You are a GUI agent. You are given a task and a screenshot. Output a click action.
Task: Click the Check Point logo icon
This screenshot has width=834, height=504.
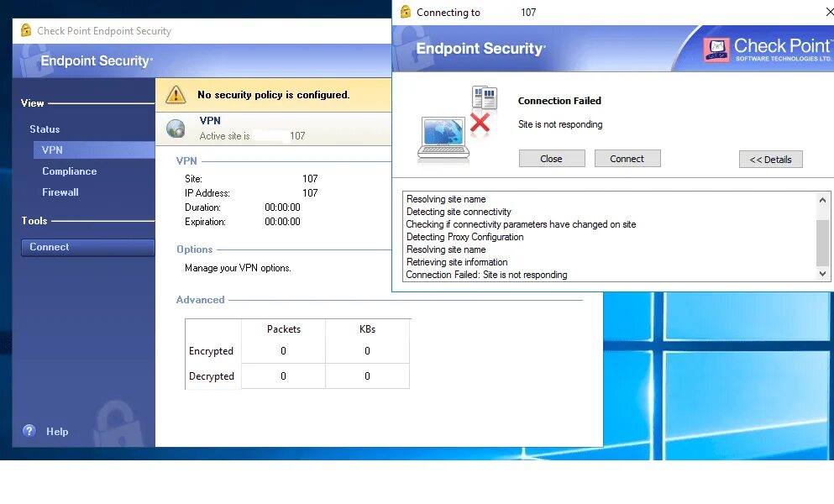pos(716,50)
